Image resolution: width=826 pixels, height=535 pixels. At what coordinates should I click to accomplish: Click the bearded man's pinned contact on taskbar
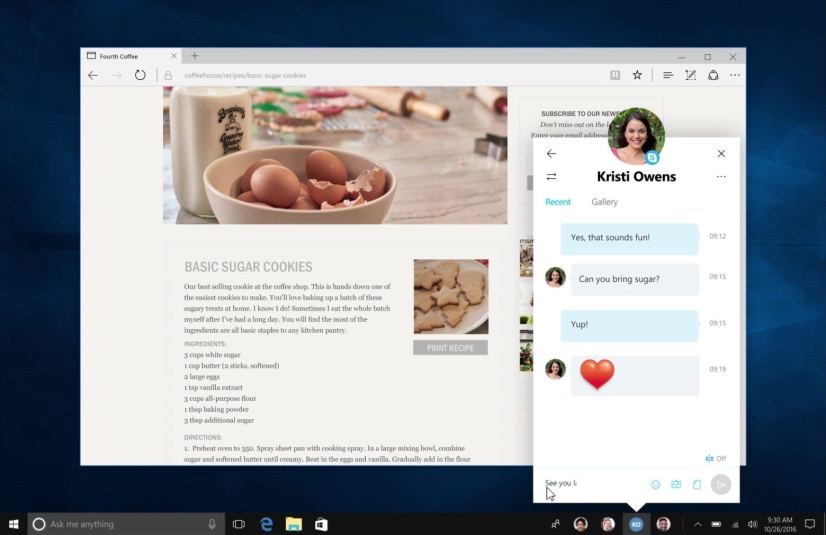tap(663, 524)
